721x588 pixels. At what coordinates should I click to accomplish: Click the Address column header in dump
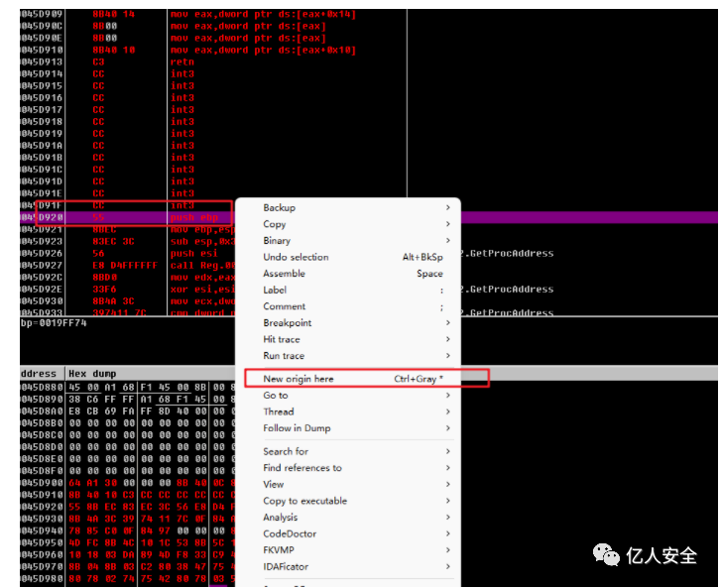pos(42,374)
